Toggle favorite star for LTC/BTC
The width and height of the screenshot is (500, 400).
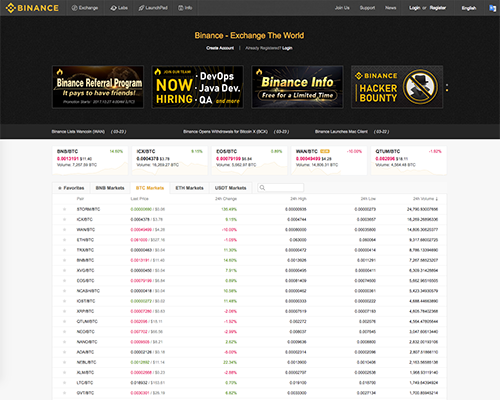64,383
